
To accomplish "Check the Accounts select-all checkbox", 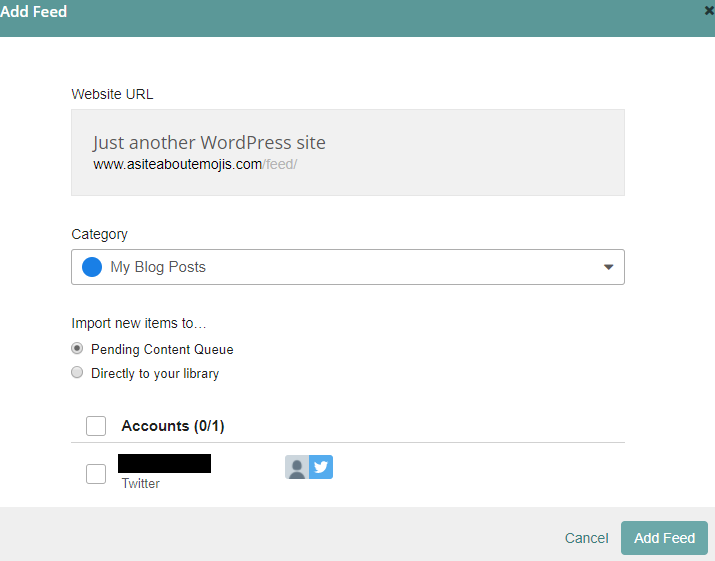I will click(96, 426).
